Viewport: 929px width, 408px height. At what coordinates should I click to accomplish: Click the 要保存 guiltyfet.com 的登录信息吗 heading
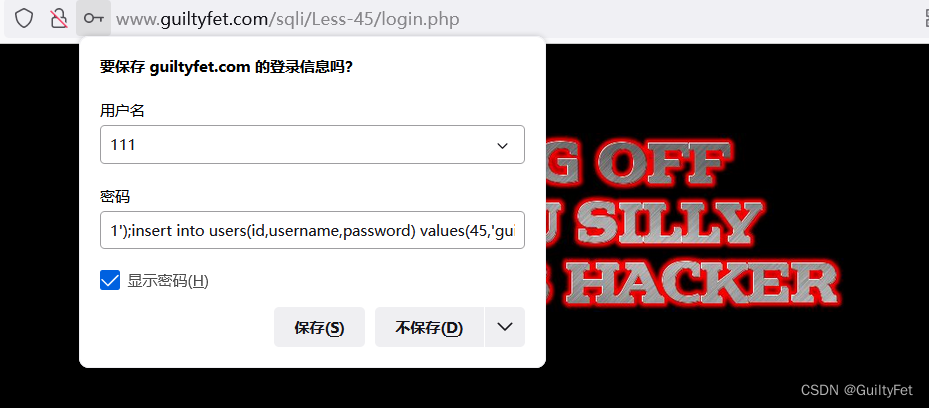(x=226, y=67)
